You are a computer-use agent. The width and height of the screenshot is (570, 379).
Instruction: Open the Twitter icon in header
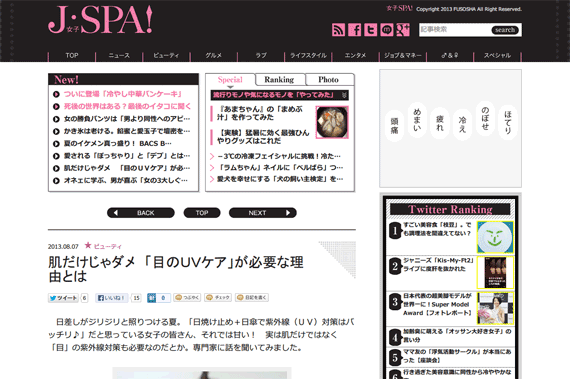371,29
